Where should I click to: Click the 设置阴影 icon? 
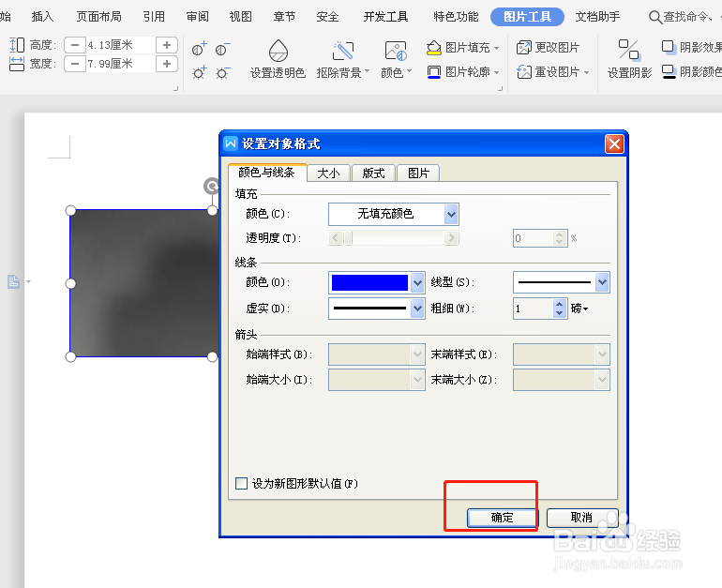628,50
